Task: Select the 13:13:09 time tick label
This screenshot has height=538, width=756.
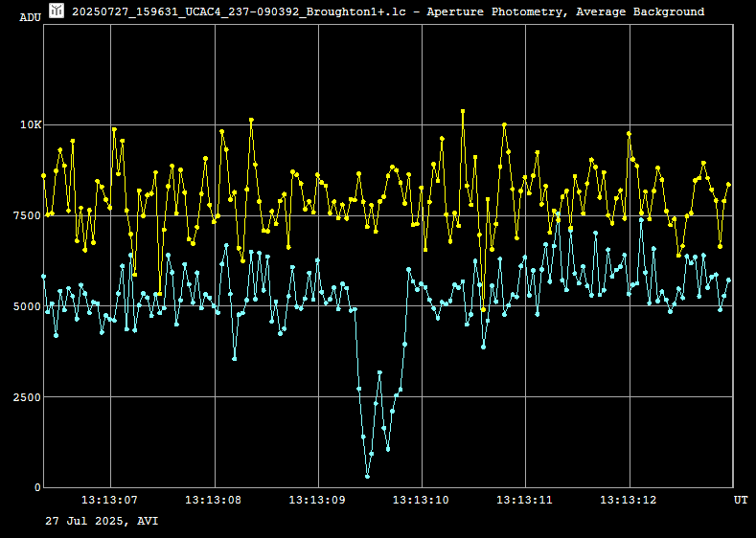Action: [317, 500]
